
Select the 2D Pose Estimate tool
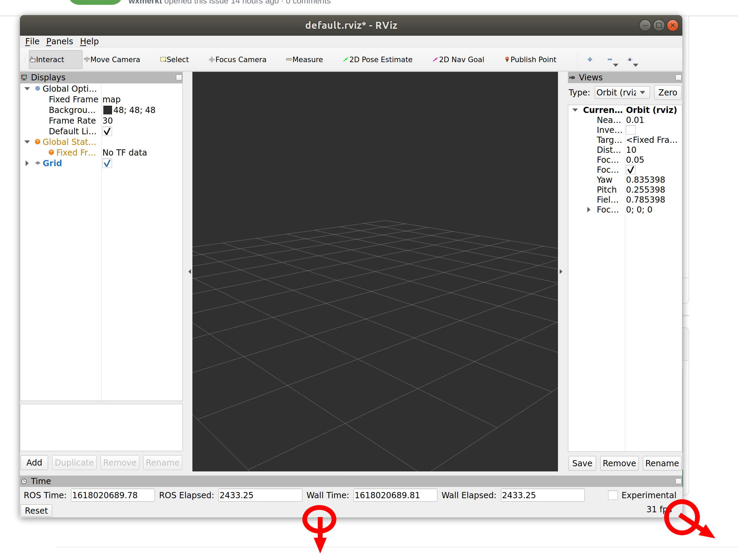(x=378, y=59)
